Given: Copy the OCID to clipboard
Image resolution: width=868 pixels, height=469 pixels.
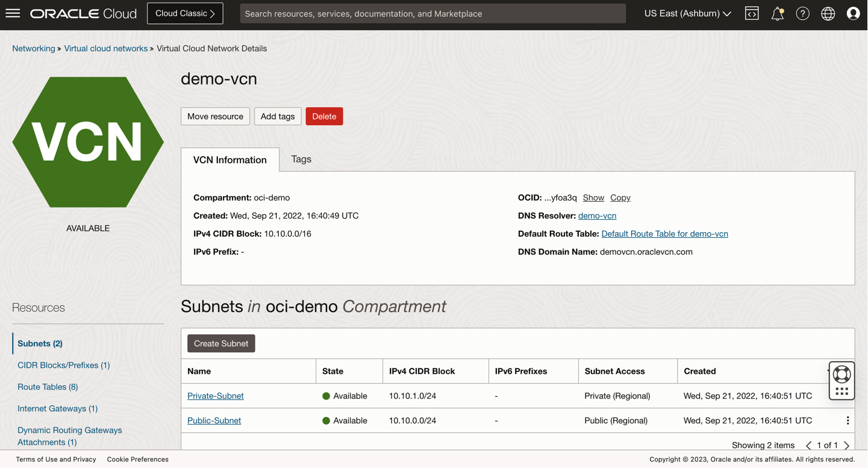Looking at the screenshot, I should (620, 197).
